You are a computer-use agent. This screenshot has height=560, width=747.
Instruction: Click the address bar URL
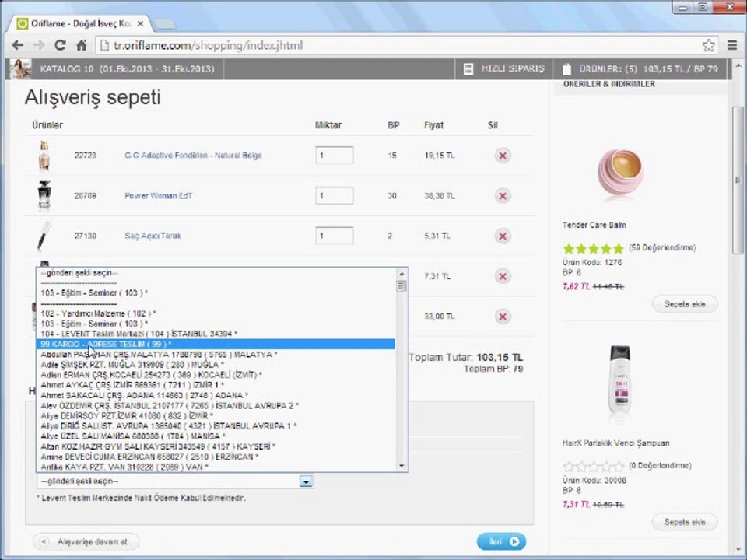pyautogui.click(x=209, y=46)
